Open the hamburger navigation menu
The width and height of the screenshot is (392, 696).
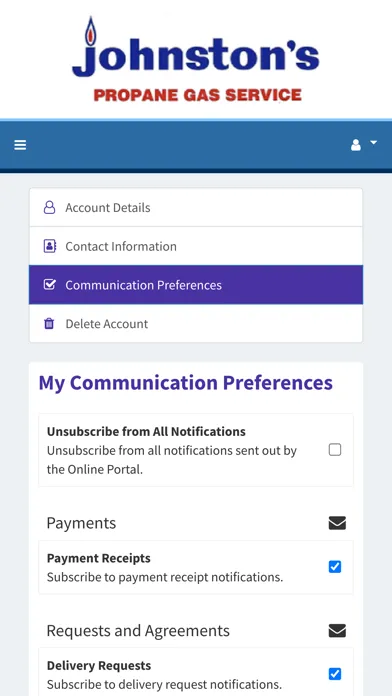click(20, 145)
